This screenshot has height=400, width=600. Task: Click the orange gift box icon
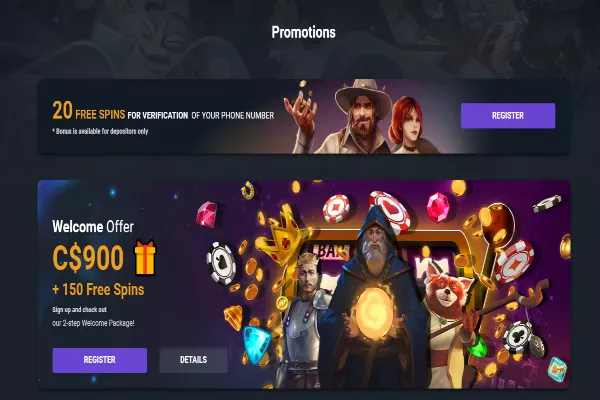[x=145, y=257]
